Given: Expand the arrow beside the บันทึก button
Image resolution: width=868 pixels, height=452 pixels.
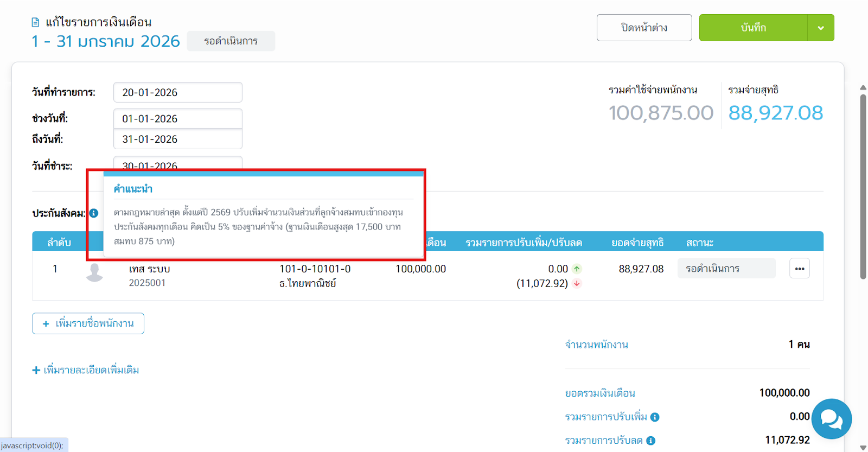Looking at the screenshot, I should (820, 28).
